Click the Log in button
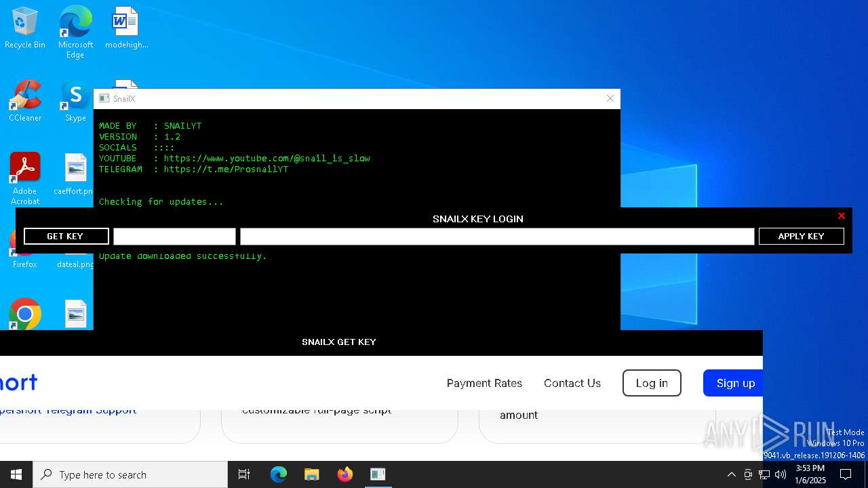 (652, 383)
